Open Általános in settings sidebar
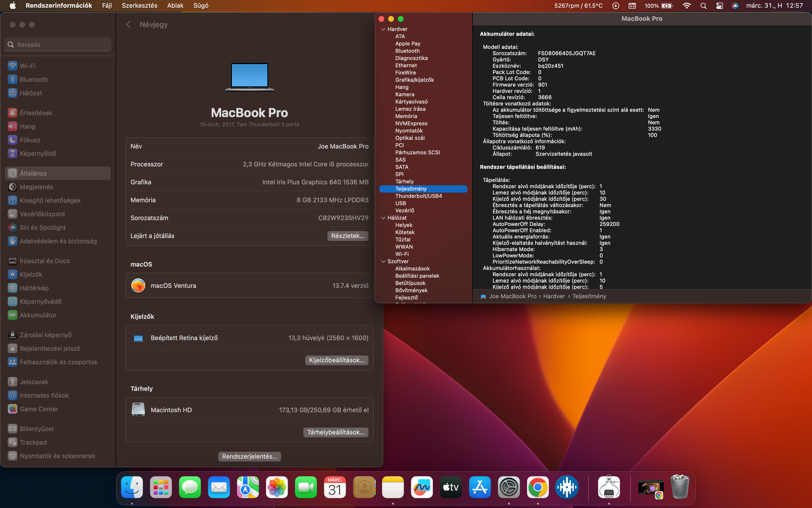The width and height of the screenshot is (812, 508). pos(58,173)
